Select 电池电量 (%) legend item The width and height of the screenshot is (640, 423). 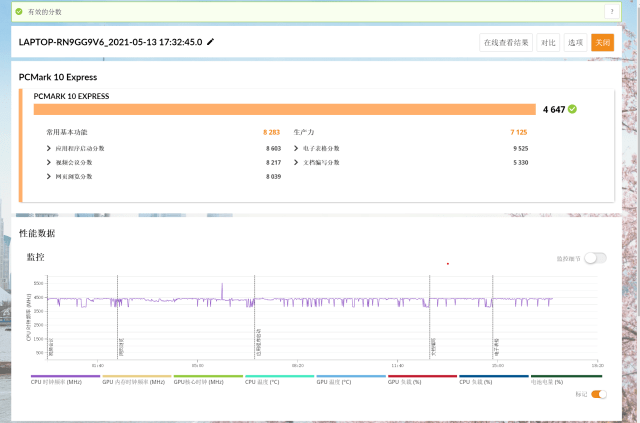[x=566, y=380]
